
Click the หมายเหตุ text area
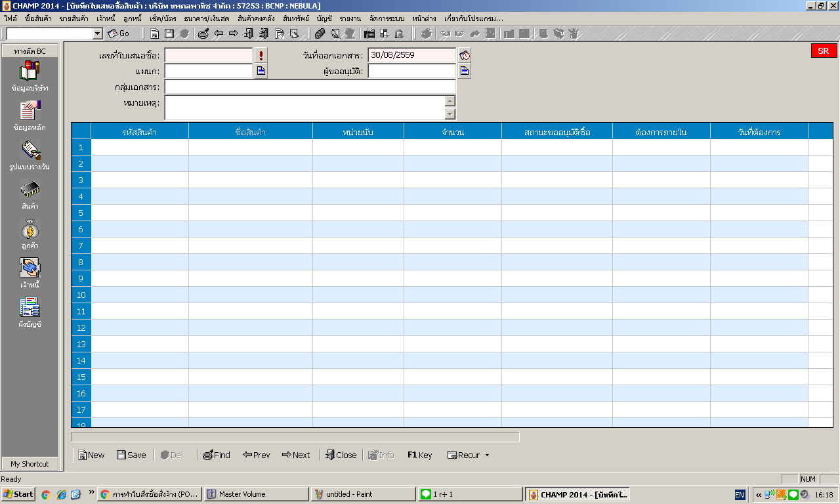click(x=304, y=108)
